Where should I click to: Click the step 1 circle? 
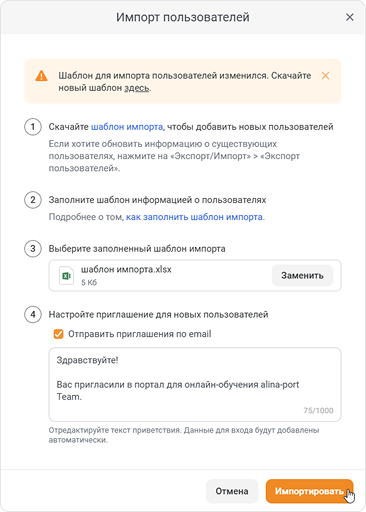(33, 127)
